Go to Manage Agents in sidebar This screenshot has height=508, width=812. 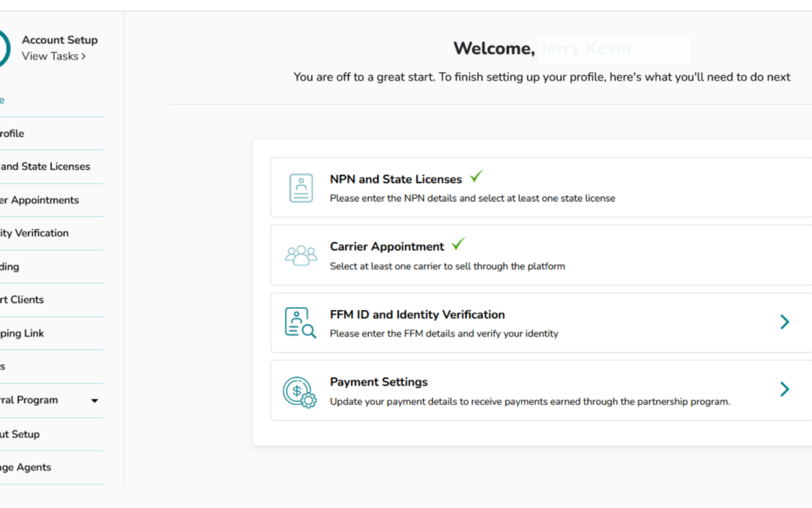point(26,467)
